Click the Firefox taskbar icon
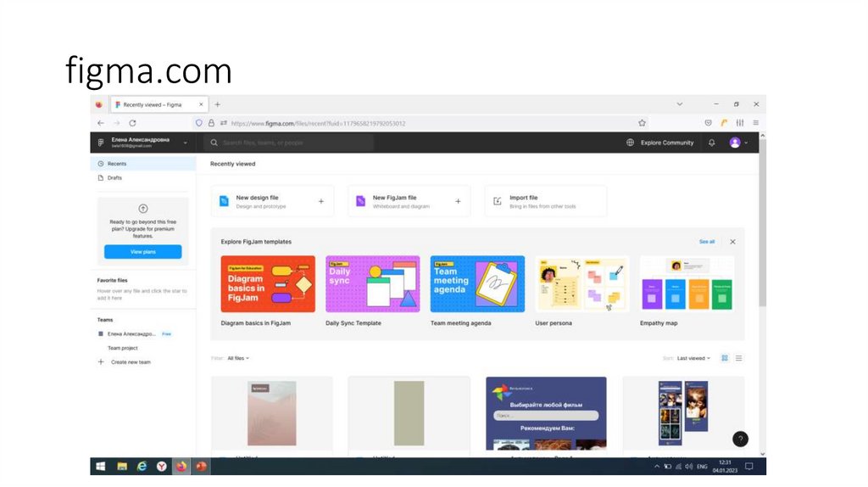Image resolution: width=868 pixels, height=487 pixels. coord(181,467)
